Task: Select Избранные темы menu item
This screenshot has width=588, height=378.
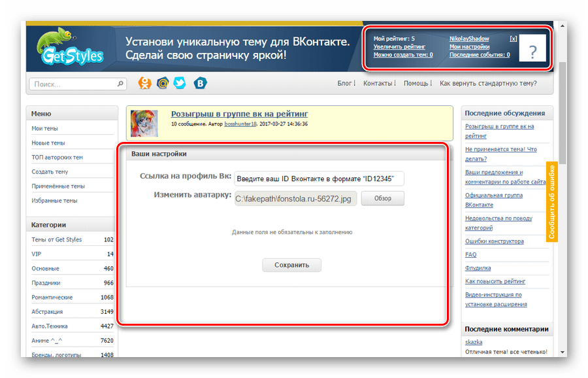Action: [x=54, y=201]
